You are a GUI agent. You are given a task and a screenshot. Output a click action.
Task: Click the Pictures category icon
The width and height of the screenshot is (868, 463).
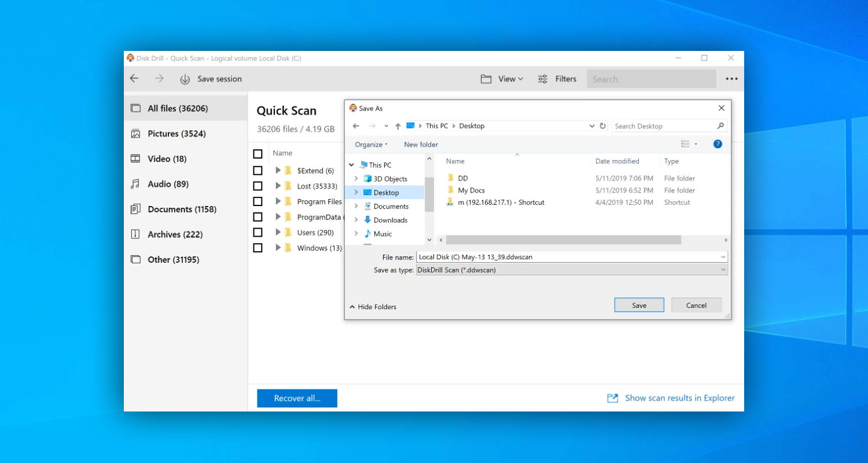(135, 134)
